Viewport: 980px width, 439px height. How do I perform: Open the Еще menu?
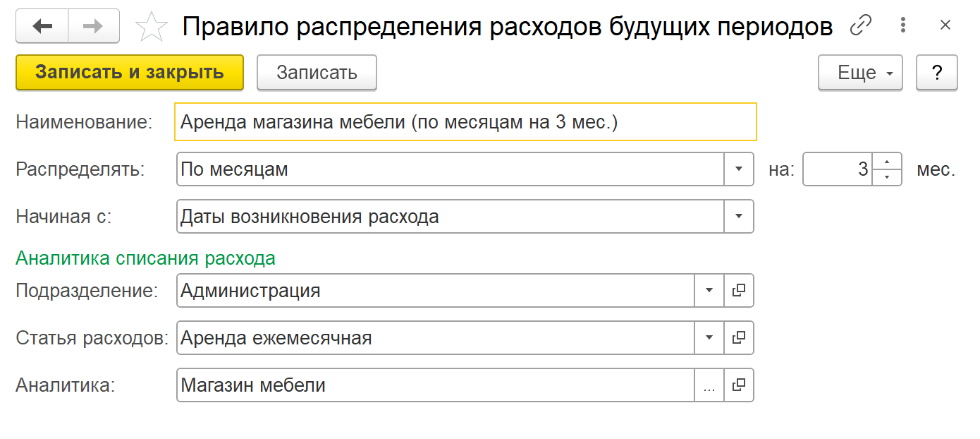(x=860, y=73)
